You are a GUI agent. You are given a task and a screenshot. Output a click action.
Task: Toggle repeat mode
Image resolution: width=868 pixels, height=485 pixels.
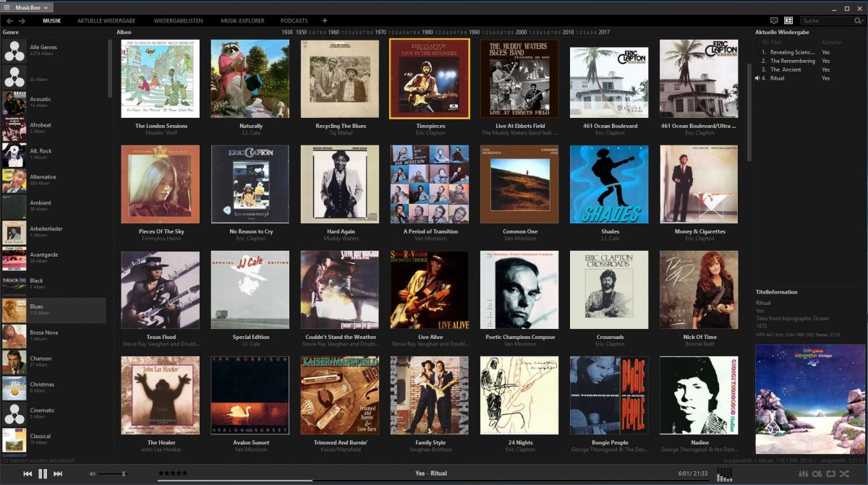830,473
